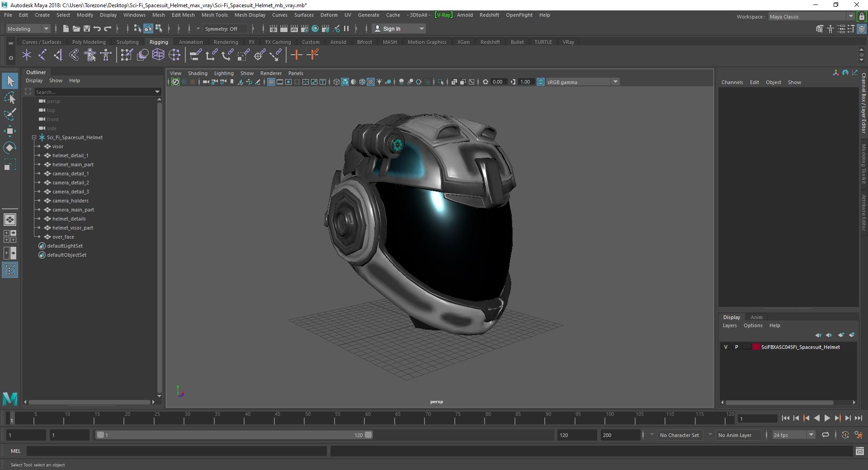
Task: Click the No Character Set button
Action: click(x=679, y=435)
